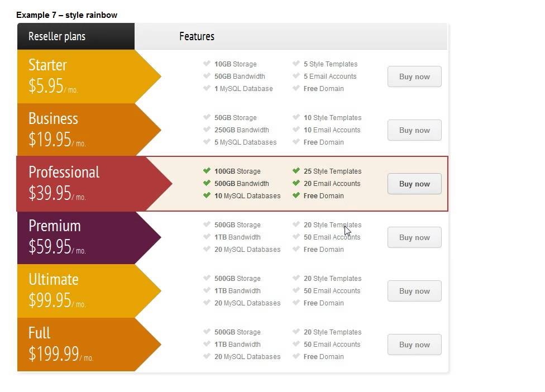The width and height of the screenshot is (545, 392).
Task: Select the Starter $5.95 plan arrow banner
Action: click(89, 77)
